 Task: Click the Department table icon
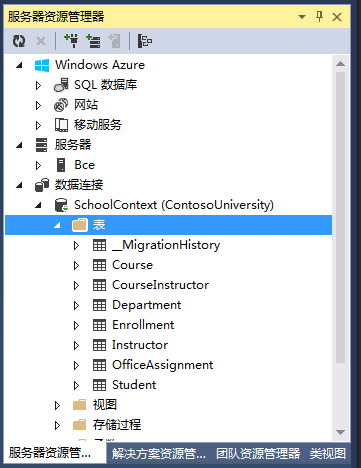99,305
